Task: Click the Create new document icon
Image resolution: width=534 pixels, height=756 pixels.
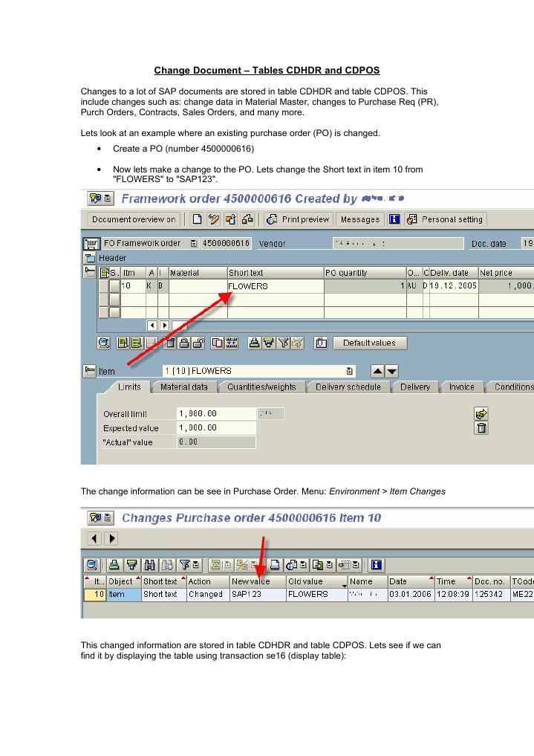Action: coord(197,219)
